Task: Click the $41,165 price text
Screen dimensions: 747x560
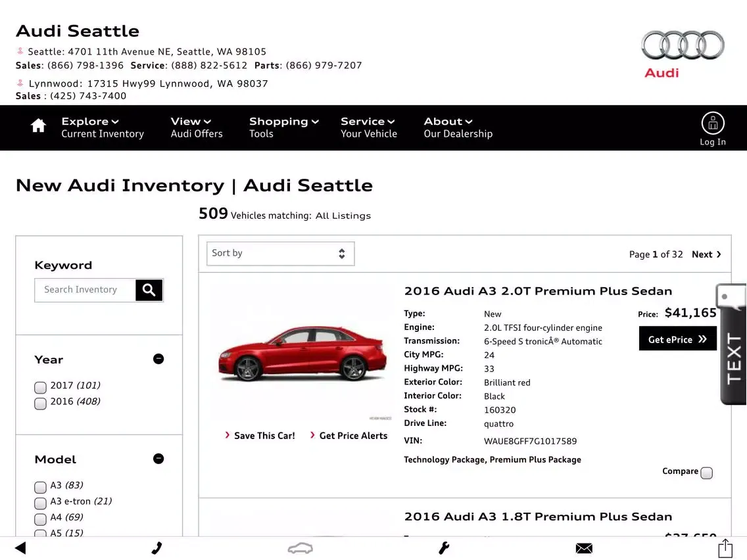Action: point(690,313)
